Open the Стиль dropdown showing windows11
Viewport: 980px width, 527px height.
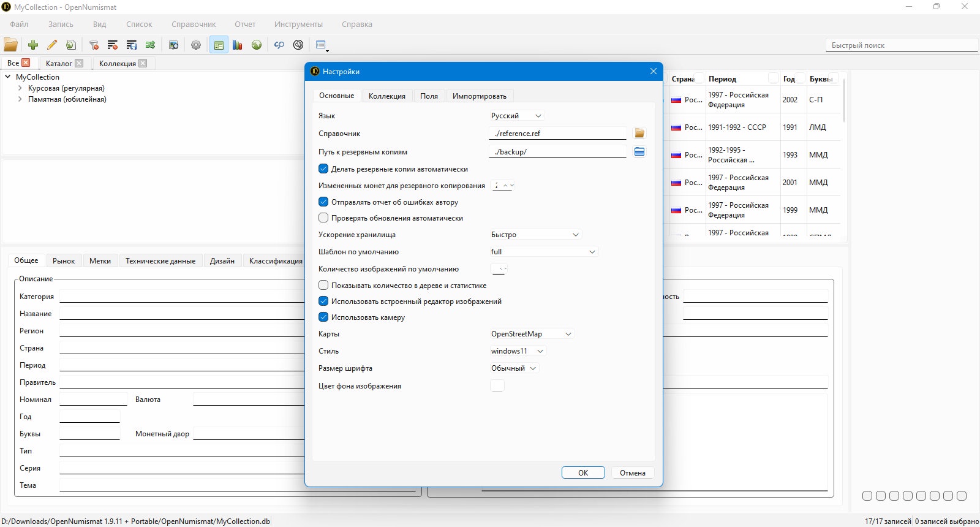point(518,351)
